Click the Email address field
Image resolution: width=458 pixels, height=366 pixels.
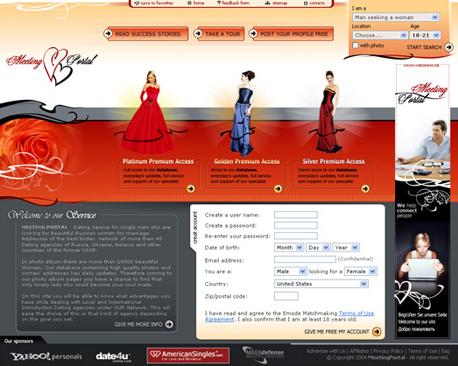[x=305, y=259]
